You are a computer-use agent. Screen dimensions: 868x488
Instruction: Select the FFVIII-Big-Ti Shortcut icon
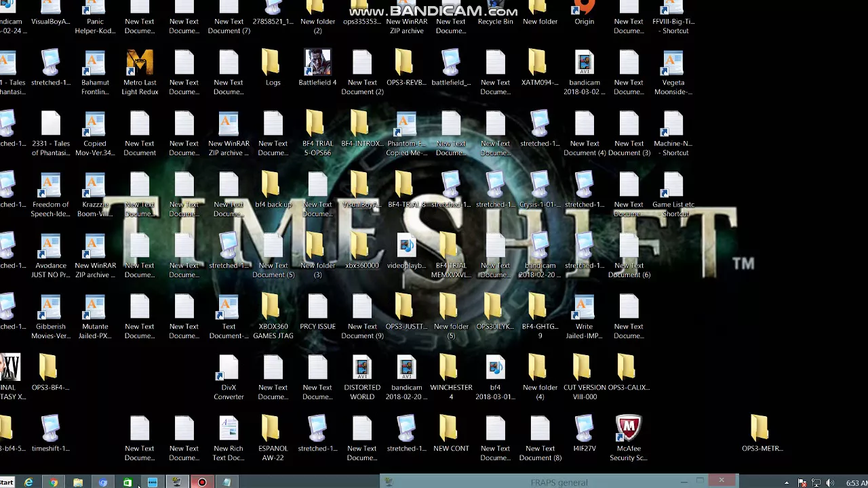pos(673,18)
